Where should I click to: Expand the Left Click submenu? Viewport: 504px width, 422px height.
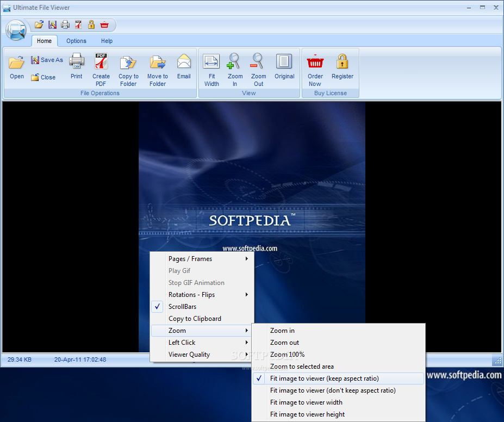click(202, 343)
